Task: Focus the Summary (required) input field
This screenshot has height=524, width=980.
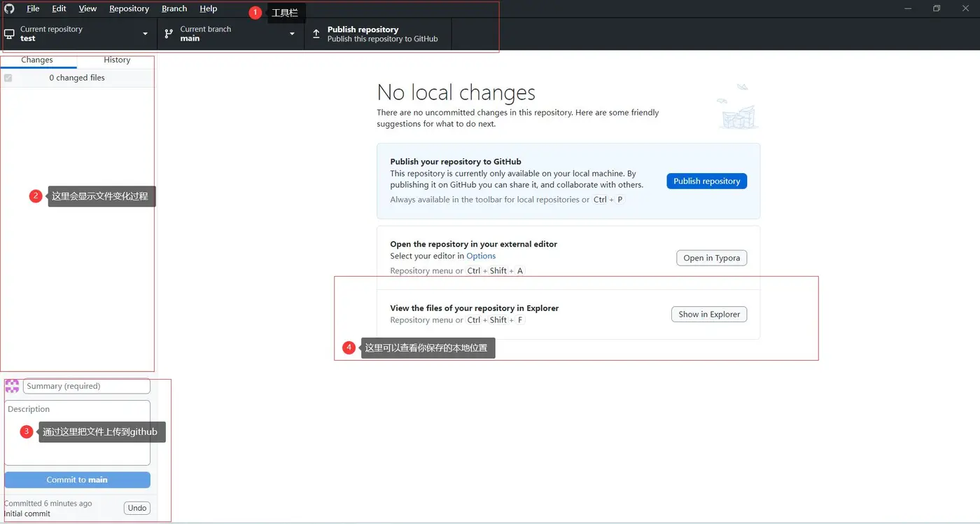Action: coord(87,386)
